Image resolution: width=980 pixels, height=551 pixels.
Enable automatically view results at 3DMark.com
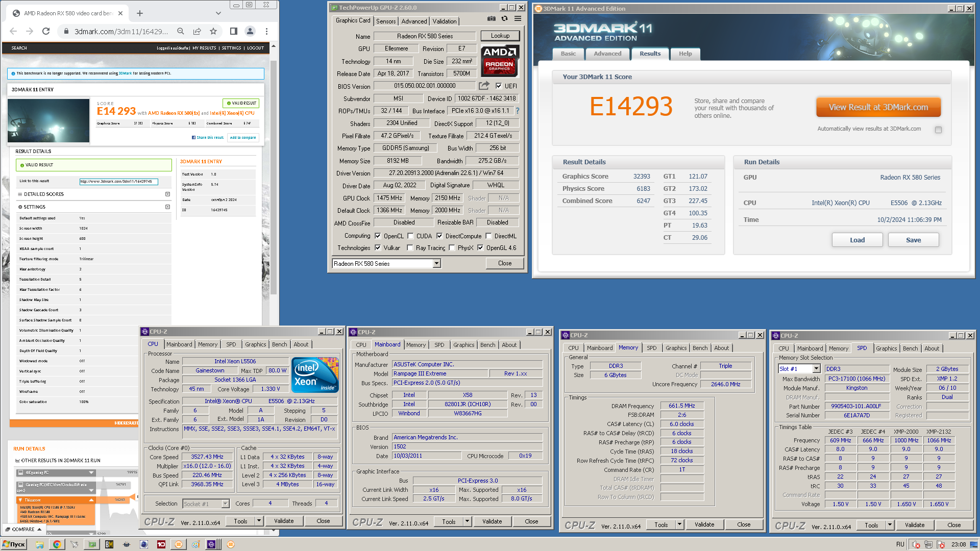[938, 130]
